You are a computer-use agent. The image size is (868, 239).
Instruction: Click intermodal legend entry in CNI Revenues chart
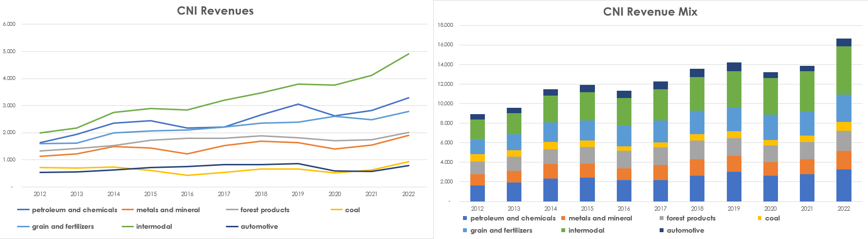coord(147,226)
